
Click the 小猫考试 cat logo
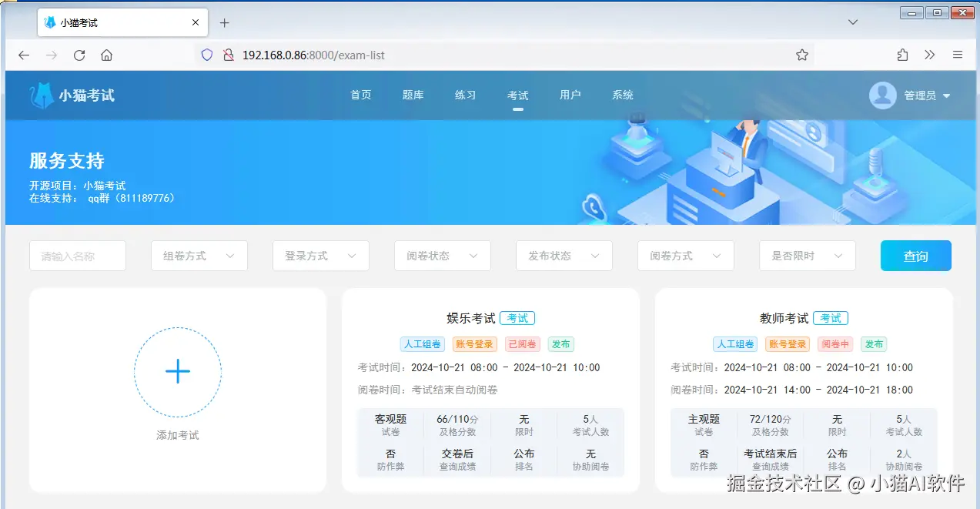coord(72,95)
